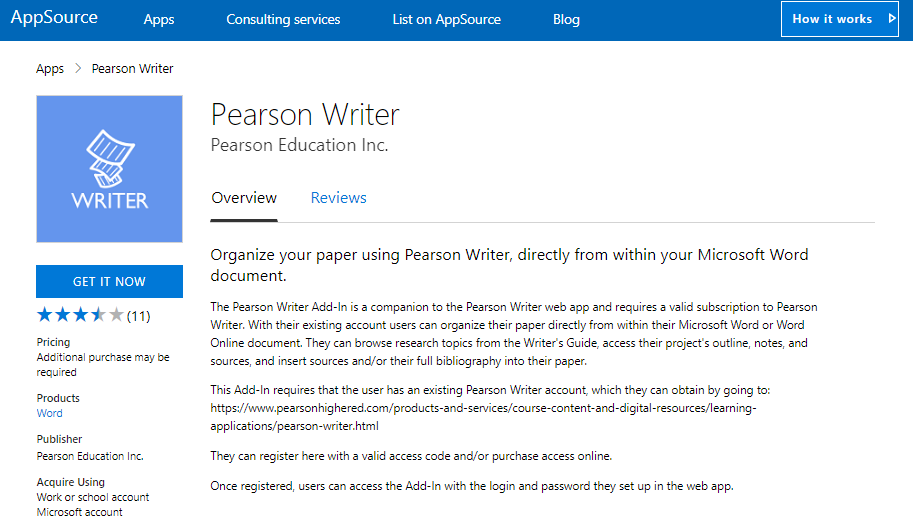The height and width of the screenshot is (530, 913).
Task: Click the play arrow in How it works
Action: pos(891,19)
